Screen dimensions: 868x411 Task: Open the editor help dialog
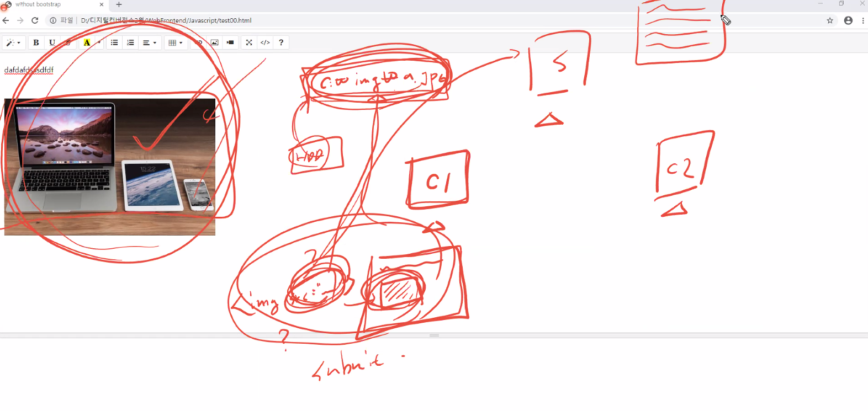(x=281, y=42)
